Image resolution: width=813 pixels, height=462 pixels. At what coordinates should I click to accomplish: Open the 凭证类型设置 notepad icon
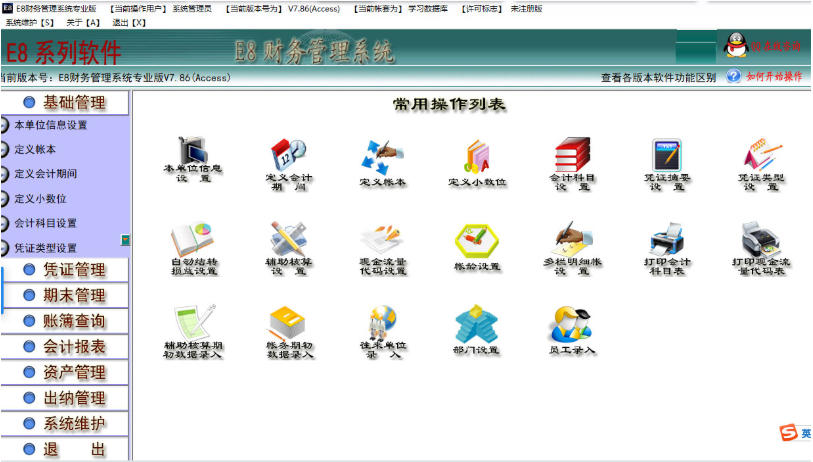[761, 164]
